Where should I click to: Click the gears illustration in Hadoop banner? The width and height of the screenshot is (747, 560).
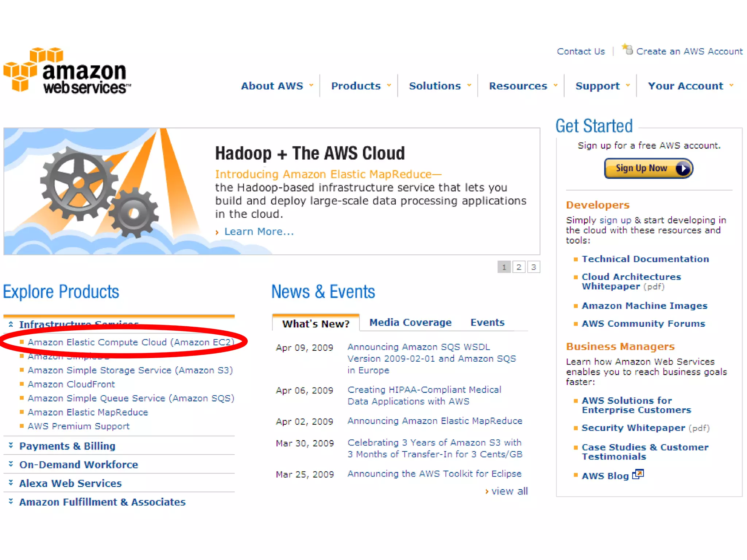point(100,192)
